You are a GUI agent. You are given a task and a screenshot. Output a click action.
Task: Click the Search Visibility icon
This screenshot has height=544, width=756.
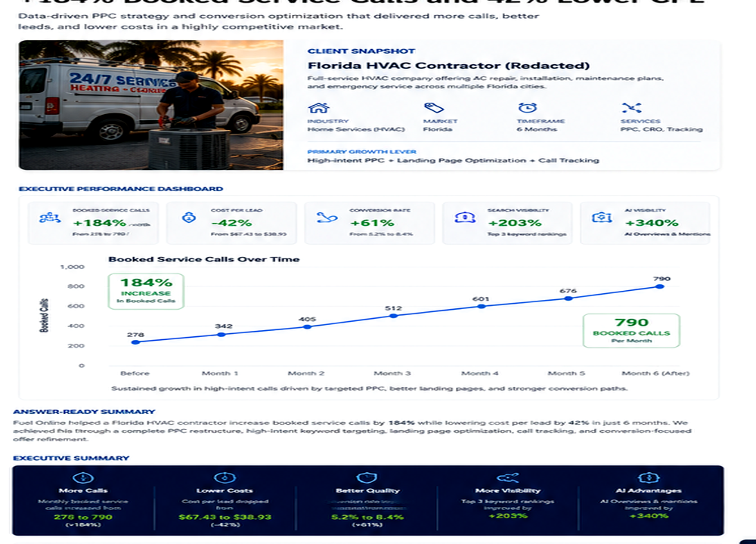[465, 218]
